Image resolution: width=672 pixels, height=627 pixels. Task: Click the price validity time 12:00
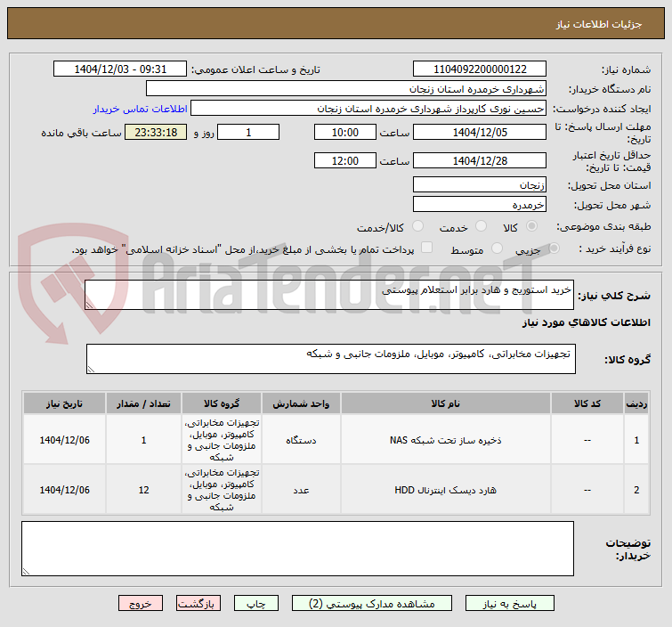345,160
